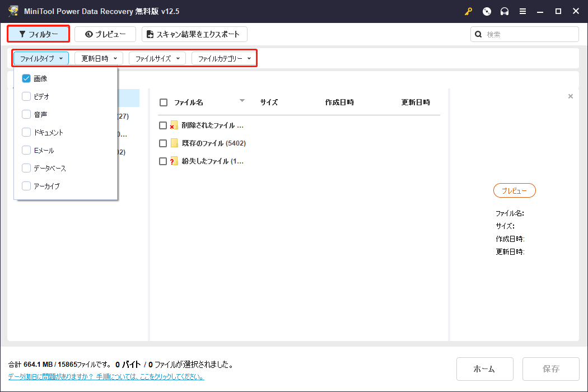Check the 既存のファイル row checkbox
This screenshot has height=392, width=588.
point(163,143)
